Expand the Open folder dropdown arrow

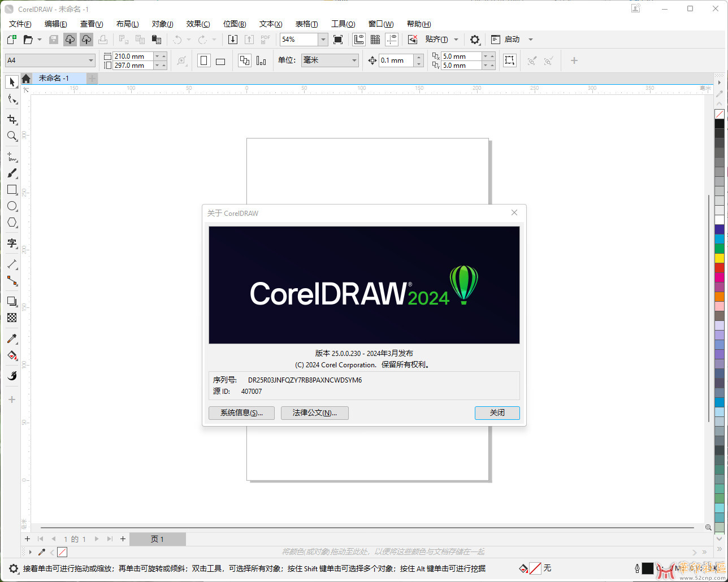(39, 40)
